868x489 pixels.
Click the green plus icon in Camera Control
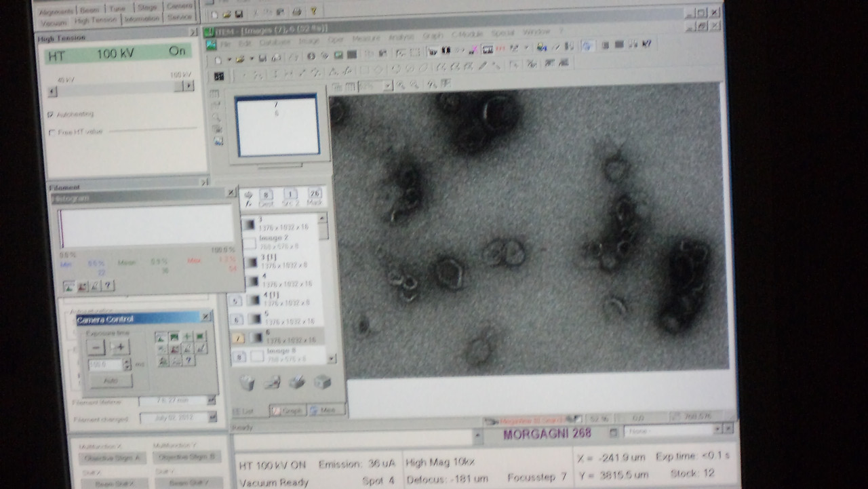187,336
